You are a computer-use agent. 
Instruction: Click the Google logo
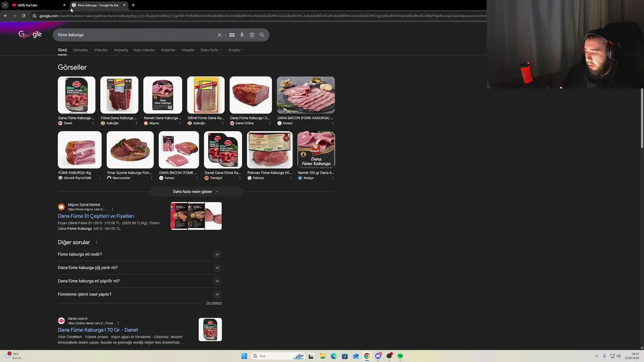point(30,34)
